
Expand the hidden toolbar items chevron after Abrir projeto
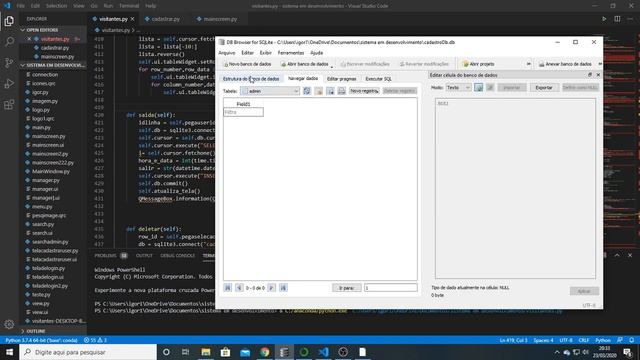[529, 64]
